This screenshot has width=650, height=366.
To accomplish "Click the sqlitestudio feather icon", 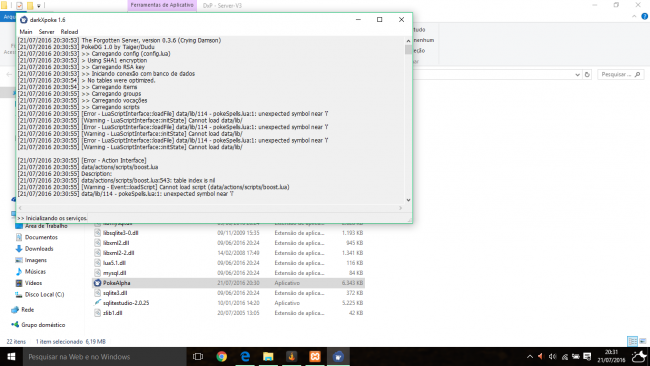I will 97,303.
